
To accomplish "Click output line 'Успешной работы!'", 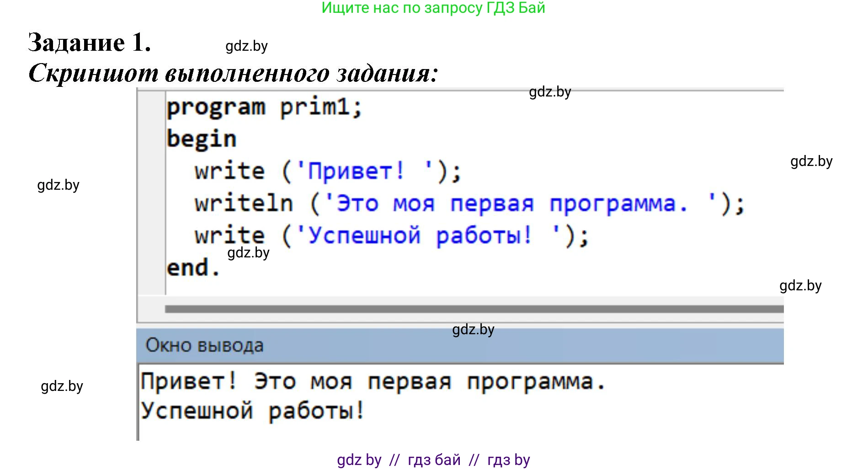I will click(252, 411).
